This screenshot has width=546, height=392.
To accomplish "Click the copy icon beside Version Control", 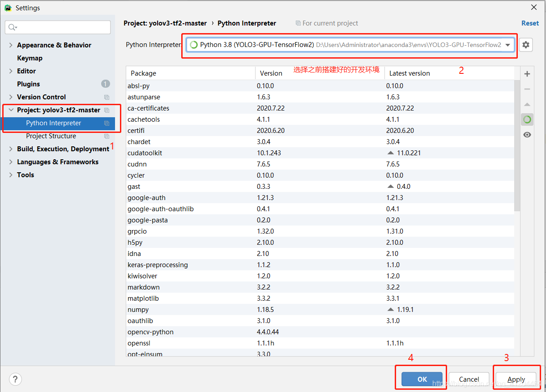I will point(107,97).
